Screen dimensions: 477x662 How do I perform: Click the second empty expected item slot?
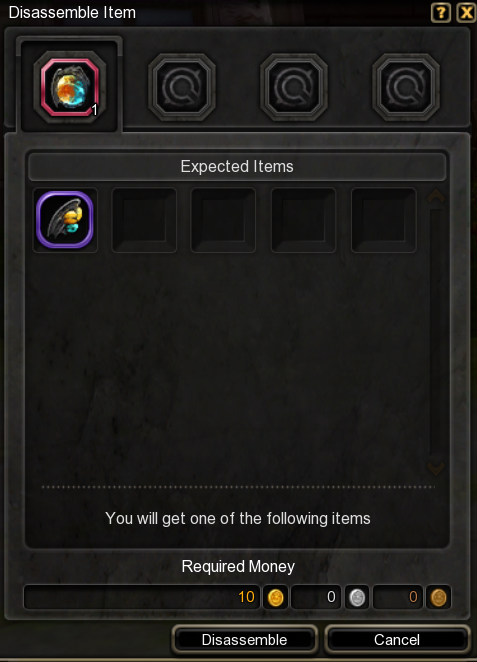pyautogui.click(x=144, y=220)
